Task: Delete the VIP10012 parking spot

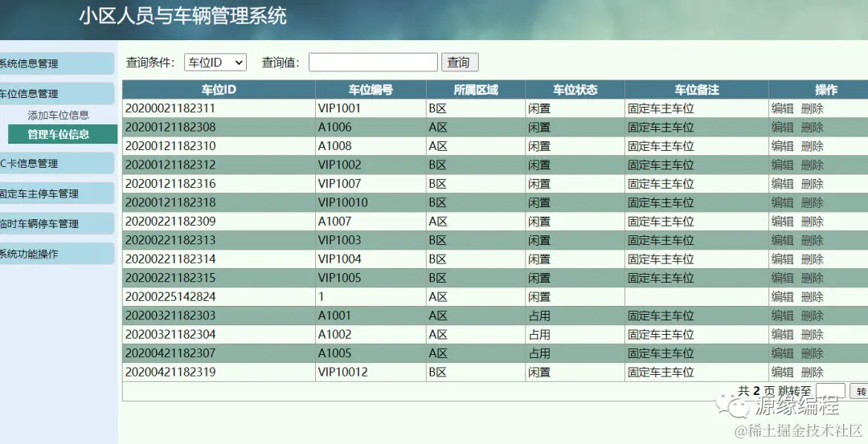Action: coord(812,372)
